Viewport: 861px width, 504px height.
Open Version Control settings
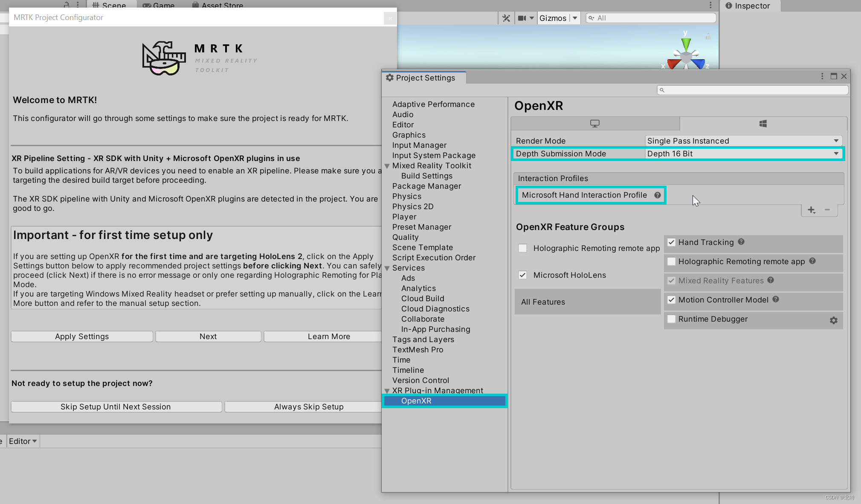pos(420,380)
